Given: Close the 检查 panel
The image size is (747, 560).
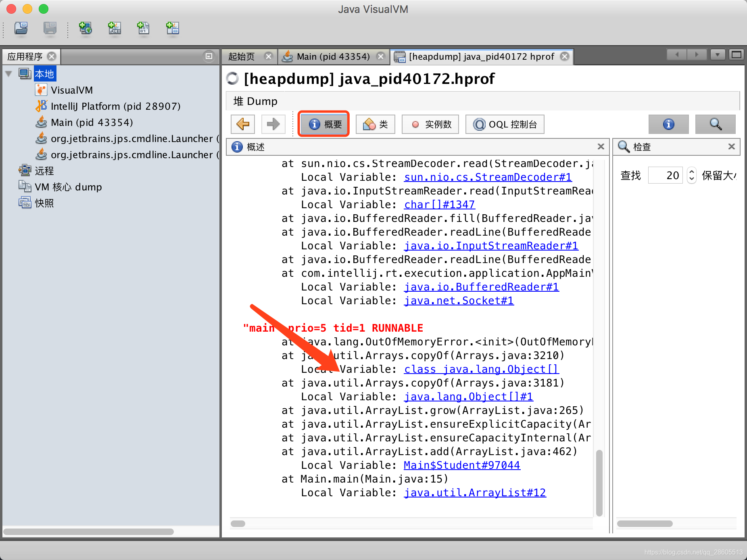Looking at the screenshot, I should coord(732,146).
